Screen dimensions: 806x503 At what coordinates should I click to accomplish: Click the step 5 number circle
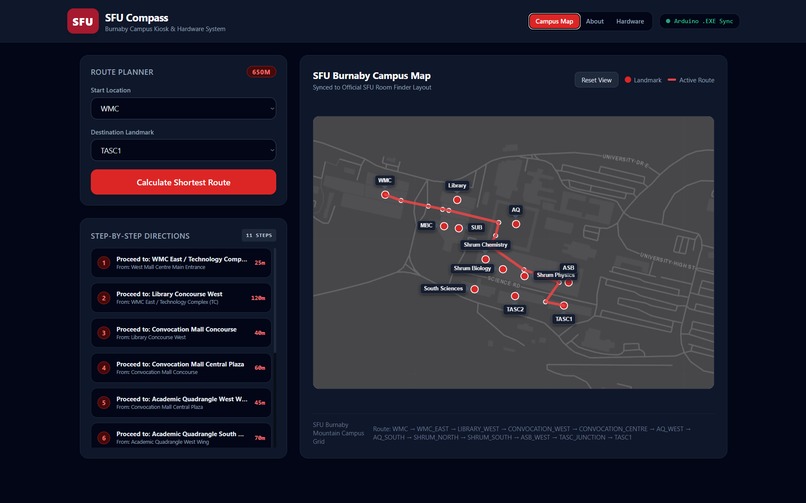[x=104, y=403]
